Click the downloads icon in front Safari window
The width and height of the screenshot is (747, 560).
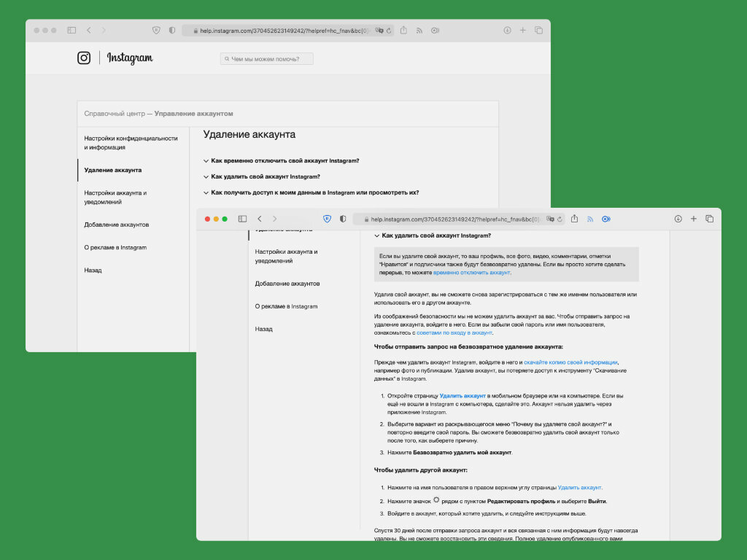[678, 219]
